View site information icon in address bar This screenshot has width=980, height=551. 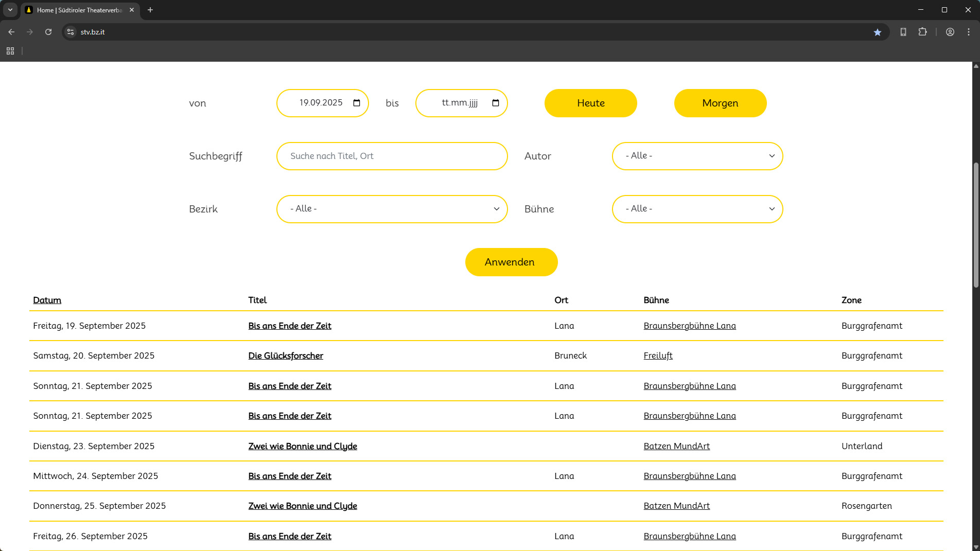point(71,32)
